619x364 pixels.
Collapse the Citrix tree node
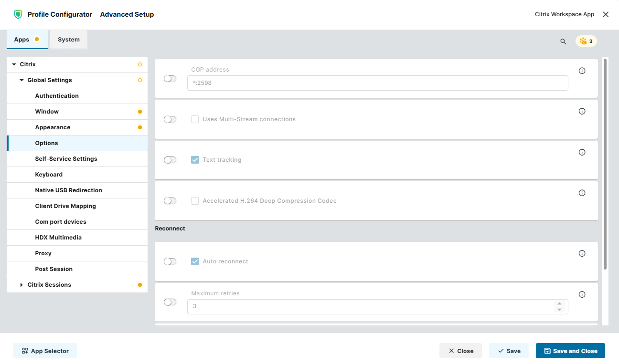tap(14, 64)
